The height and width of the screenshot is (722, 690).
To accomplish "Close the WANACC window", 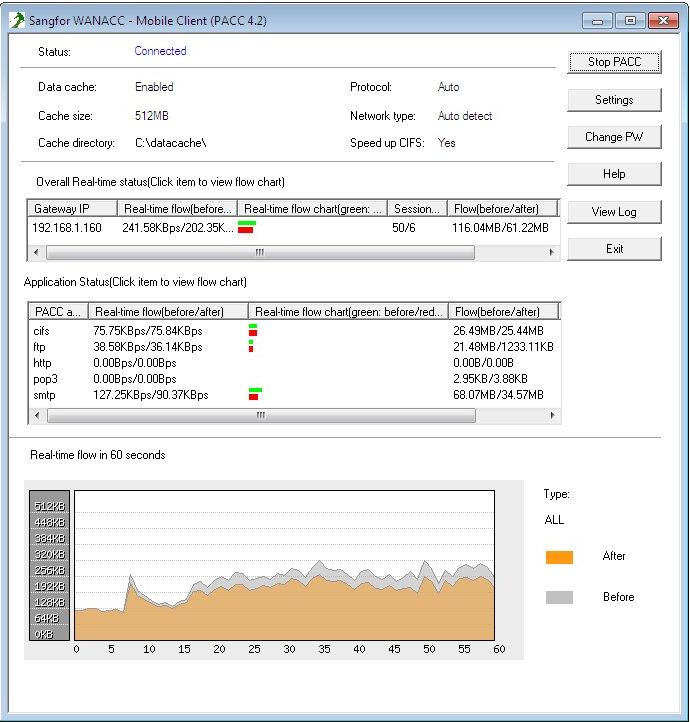I will click(x=663, y=21).
